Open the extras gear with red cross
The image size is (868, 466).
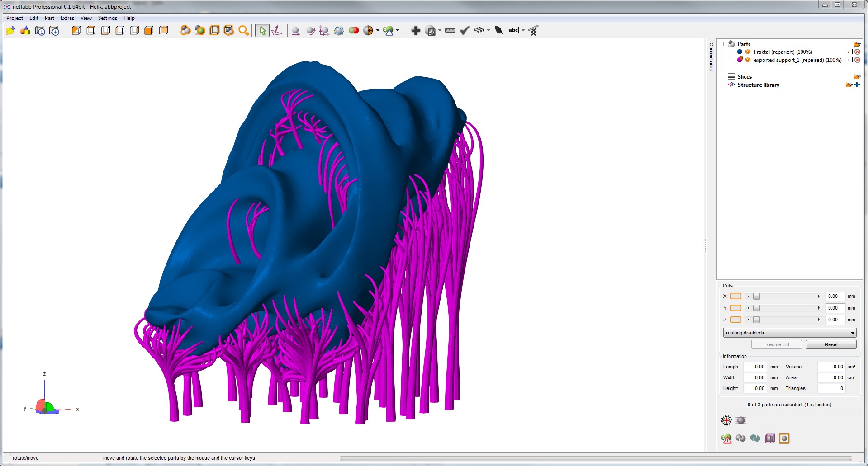tap(726, 420)
